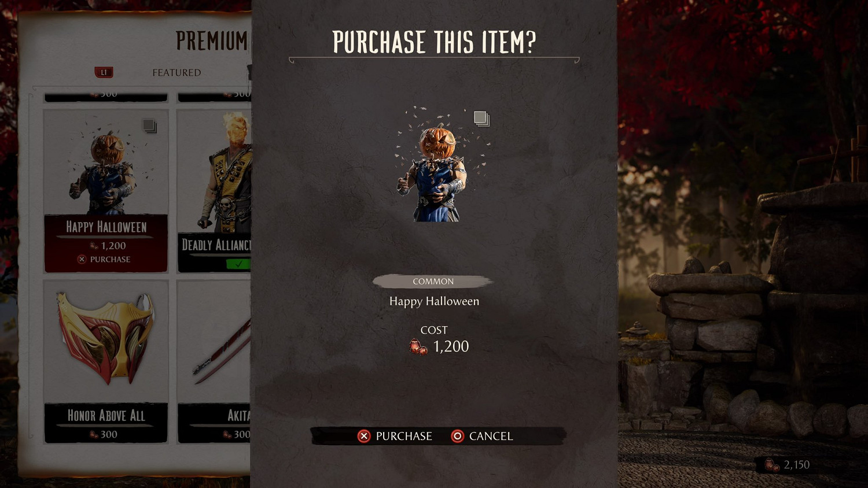This screenshot has height=488, width=868.
Task: Click the green checkmark on Deadly Alliance
Action: pos(238,264)
